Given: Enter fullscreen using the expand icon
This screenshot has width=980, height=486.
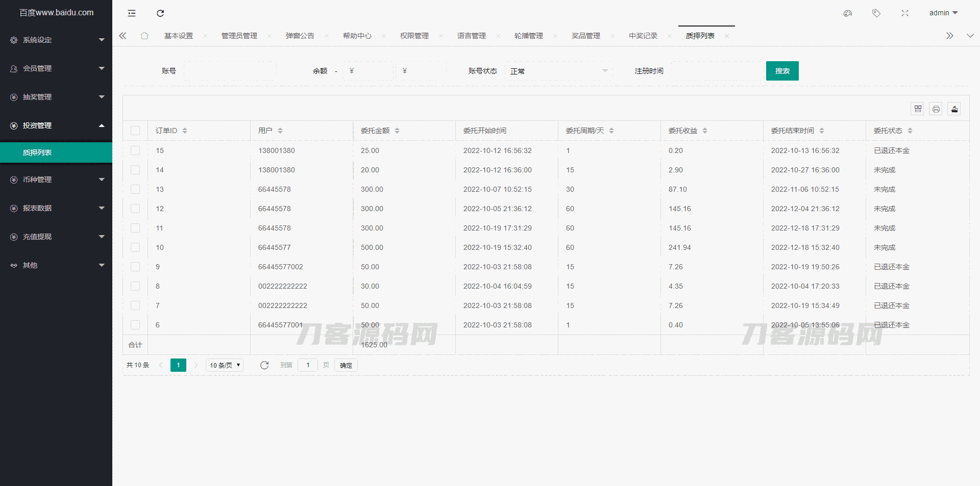Looking at the screenshot, I should tap(905, 13).
